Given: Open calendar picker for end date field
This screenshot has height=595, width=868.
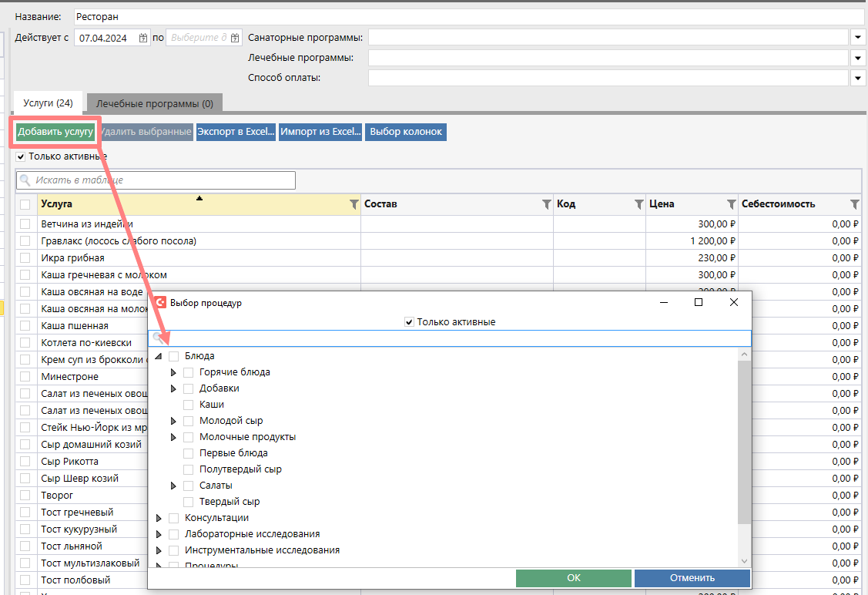Looking at the screenshot, I should [x=235, y=38].
